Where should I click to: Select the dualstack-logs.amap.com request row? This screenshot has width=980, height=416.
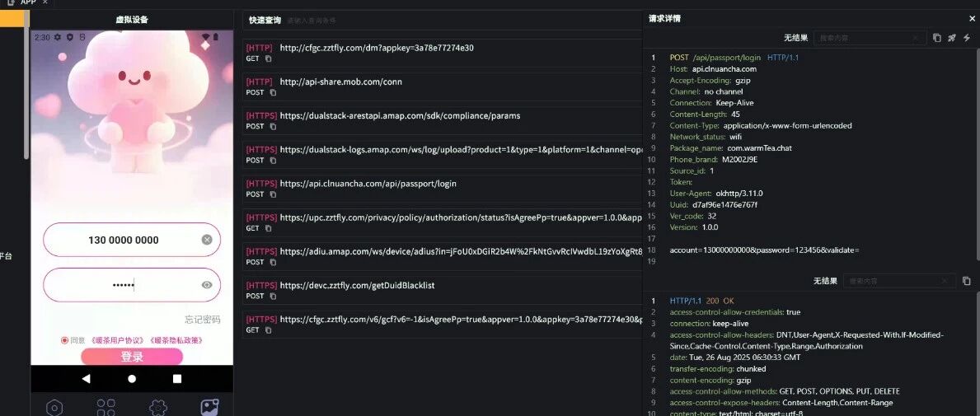(443, 154)
